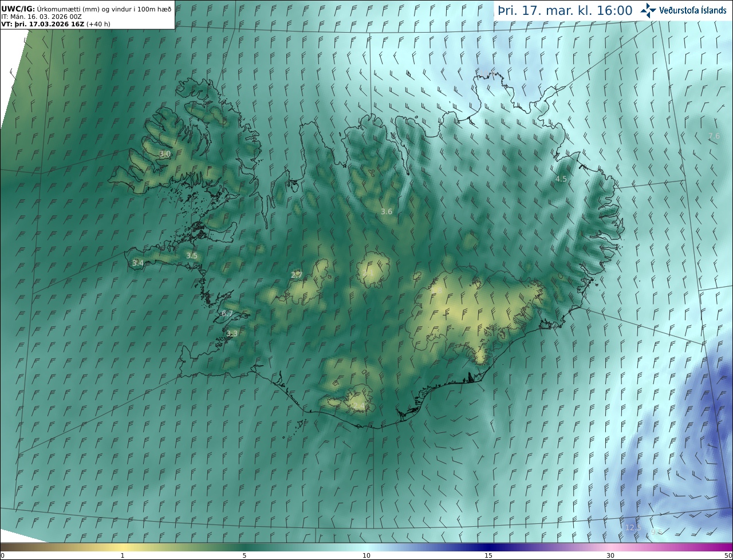Viewport: 733px width, 560px height.
Task: Click the 30 tick label on the color scale
Action: (610, 555)
